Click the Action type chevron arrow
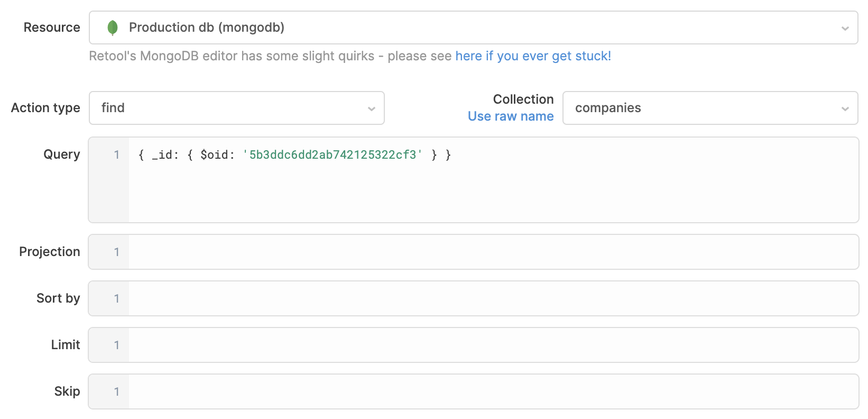This screenshot has width=868, height=419. tap(371, 109)
